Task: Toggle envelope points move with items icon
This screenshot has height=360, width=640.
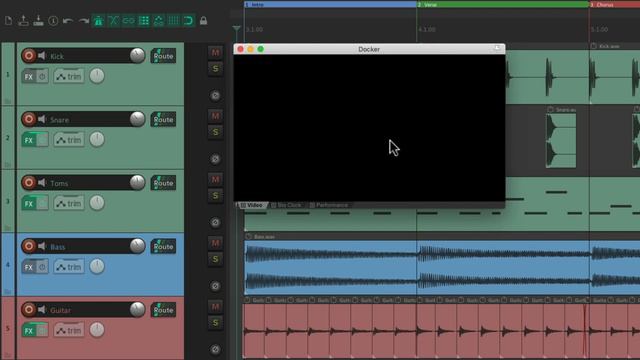Action: 158,20
